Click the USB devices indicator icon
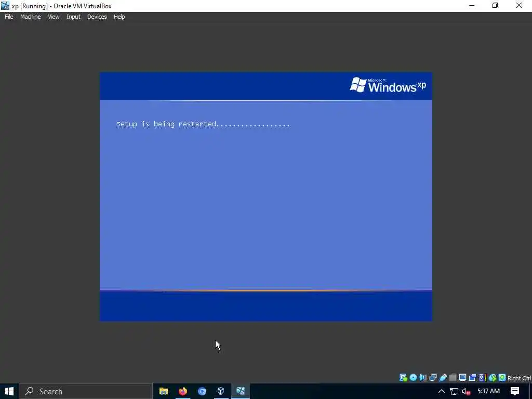 [443, 378]
